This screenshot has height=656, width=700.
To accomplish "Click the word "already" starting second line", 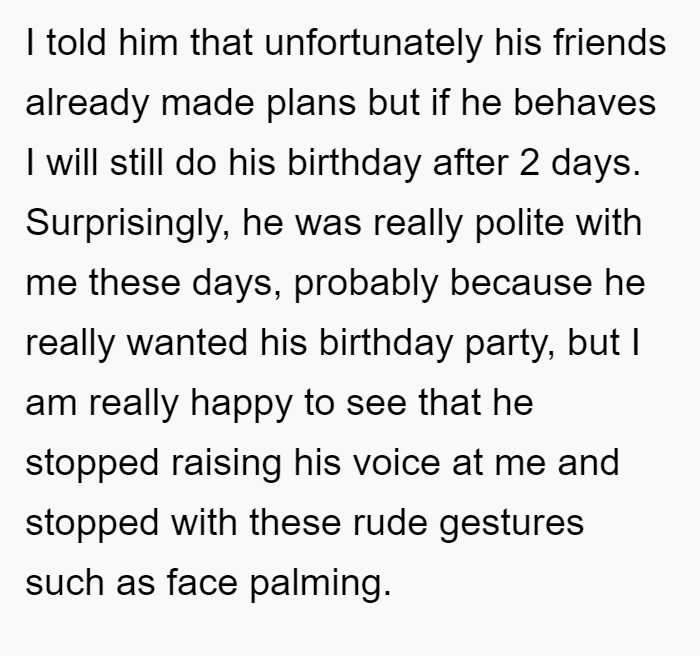I will (87, 104).
